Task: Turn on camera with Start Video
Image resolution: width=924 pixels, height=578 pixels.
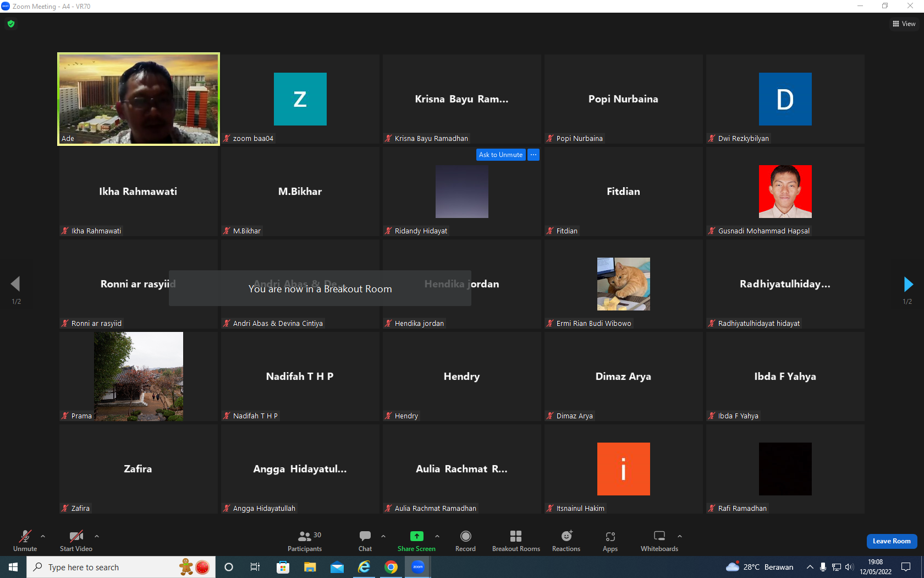Action: [76, 541]
